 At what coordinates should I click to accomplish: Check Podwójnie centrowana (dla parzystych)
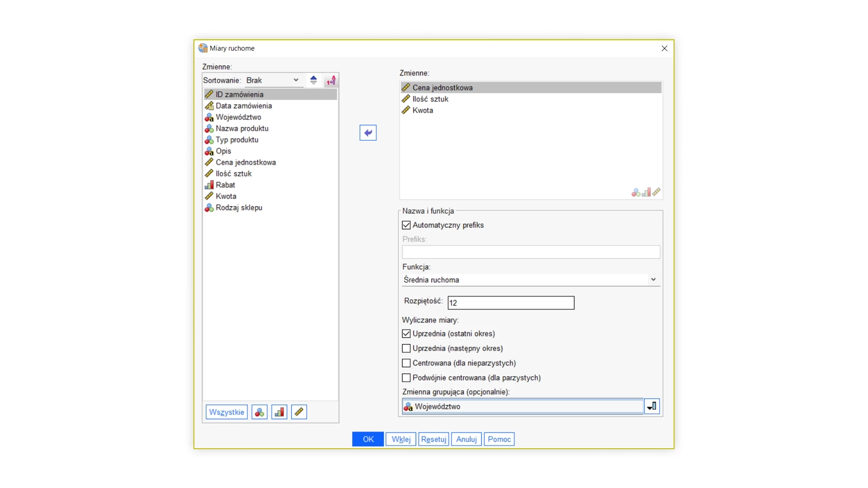(x=406, y=378)
